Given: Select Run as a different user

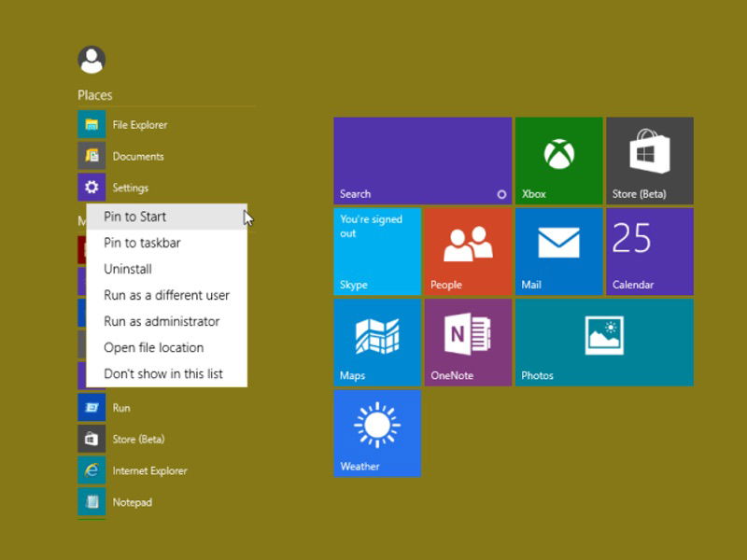Looking at the screenshot, I should 167,295.
